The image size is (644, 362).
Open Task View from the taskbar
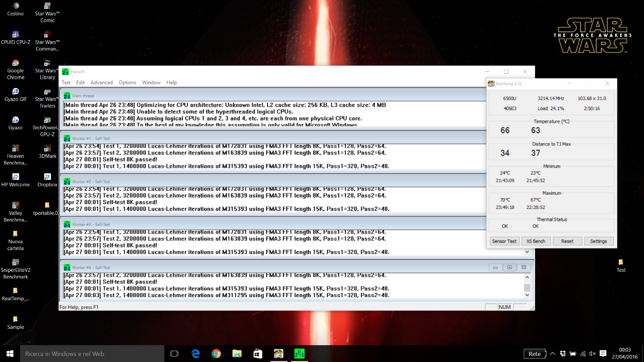pos(174,354)
